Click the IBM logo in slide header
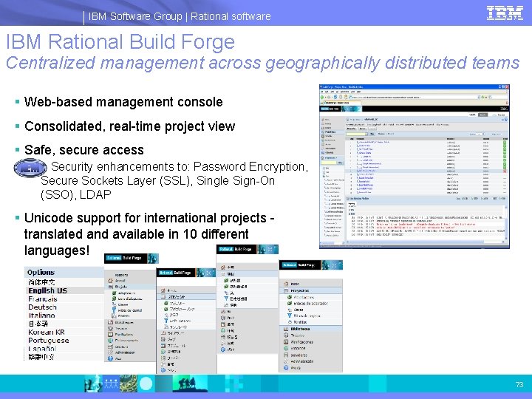 (x=505, y=13)
